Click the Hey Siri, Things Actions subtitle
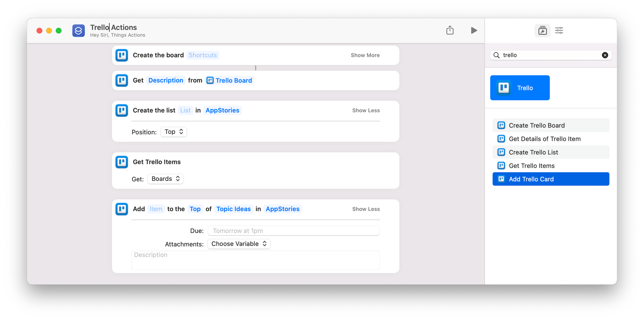This screenshot has width=644, height=320. tap(118, 35)
